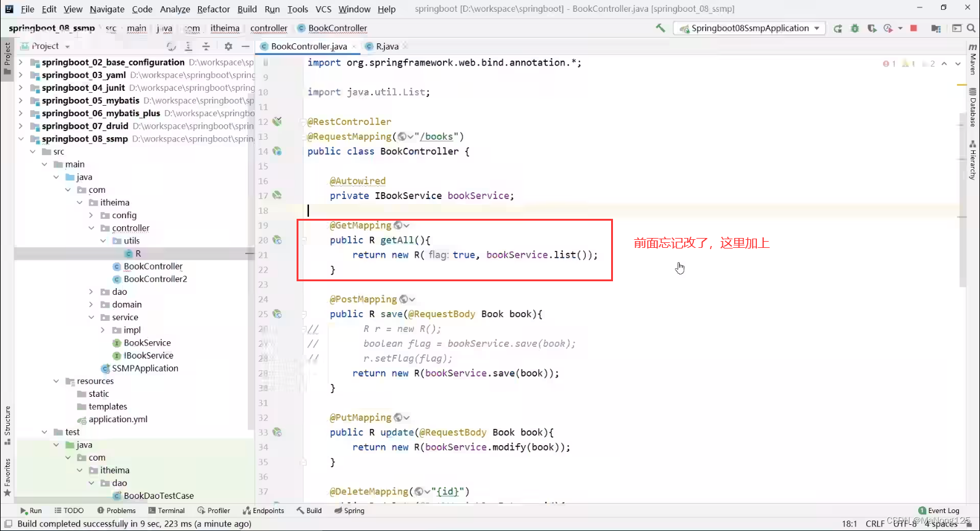Screen dimensions: 980x531
Task: Select the BookController.java editor tab
Action: pyautogui.click(x=308, y=46)
